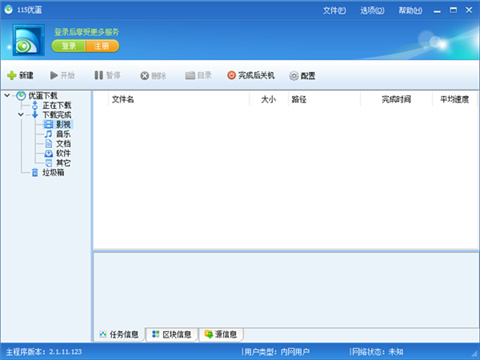Sort by 平均速度 column header
Screen dimensions: 480x360
click(x=455, y=99)
